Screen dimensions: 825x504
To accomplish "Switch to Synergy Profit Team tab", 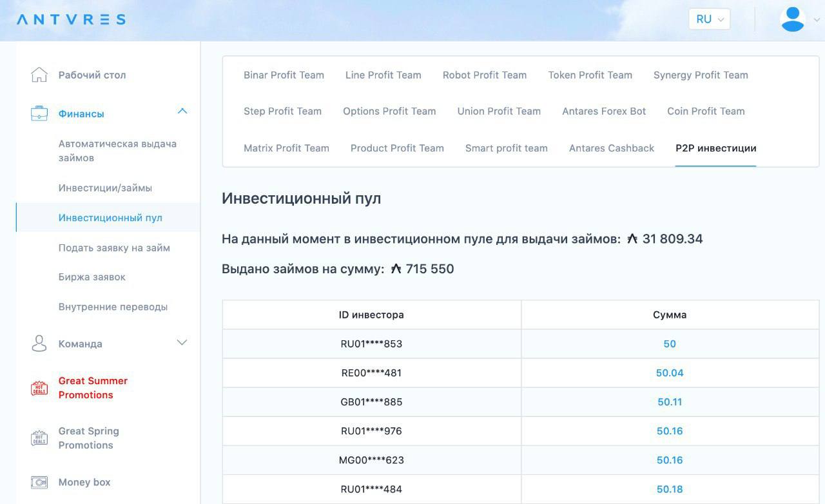I will coord(701,75).
